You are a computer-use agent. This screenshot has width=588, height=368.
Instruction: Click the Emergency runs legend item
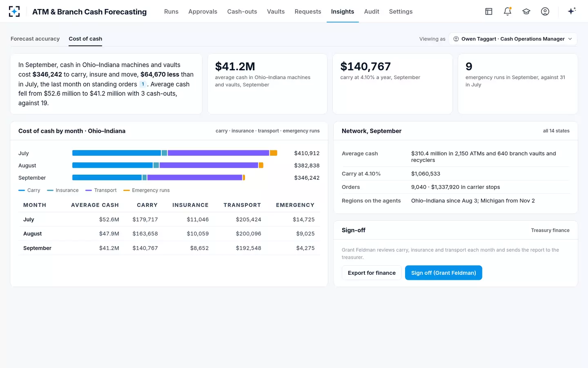147,190
